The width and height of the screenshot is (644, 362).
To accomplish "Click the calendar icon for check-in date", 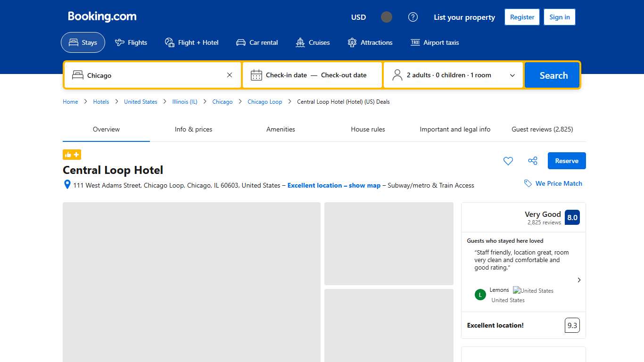I will coord(256,74).
